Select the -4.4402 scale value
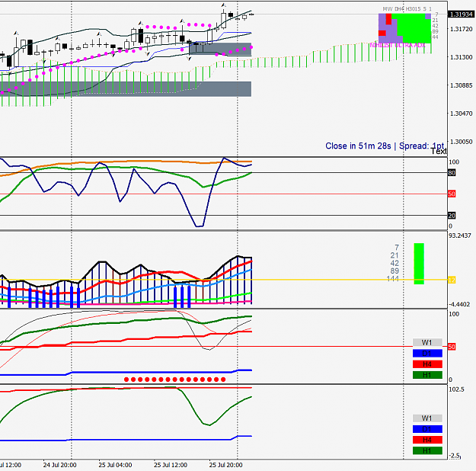The height and width of the screenshot is (471, 476). tap(460, 304)
